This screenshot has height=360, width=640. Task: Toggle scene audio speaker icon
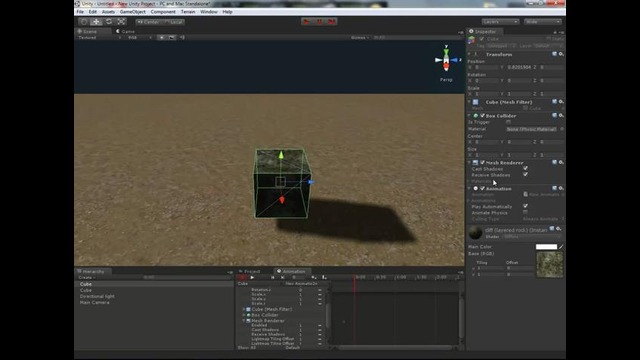pos(182,38)
